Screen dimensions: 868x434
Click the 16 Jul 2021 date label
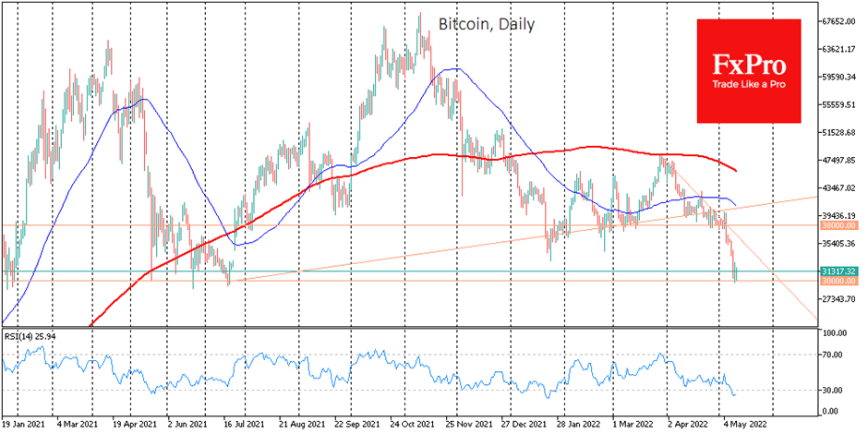click(x=244, y=420)
